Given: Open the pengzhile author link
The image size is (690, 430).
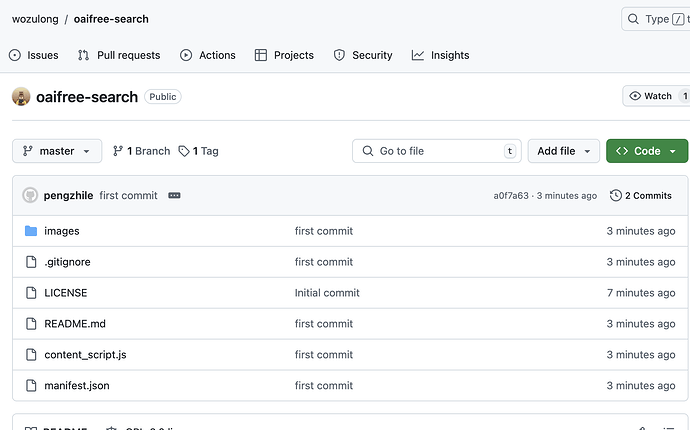Looking at the screenshot, I should pos(68,195).
